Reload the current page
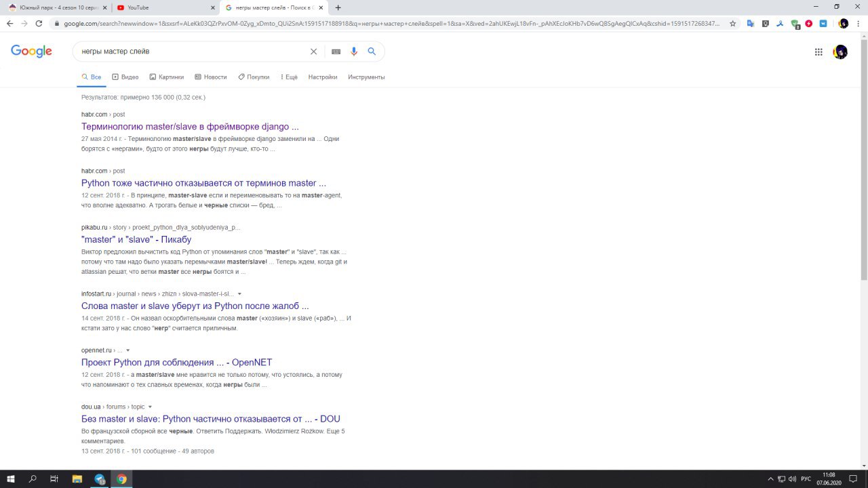 point(39,23)
